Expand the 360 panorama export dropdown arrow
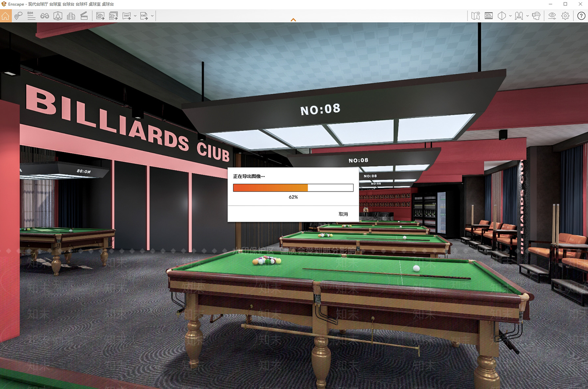Viewport: 588px width, 389px height. [x=135, y=16]
